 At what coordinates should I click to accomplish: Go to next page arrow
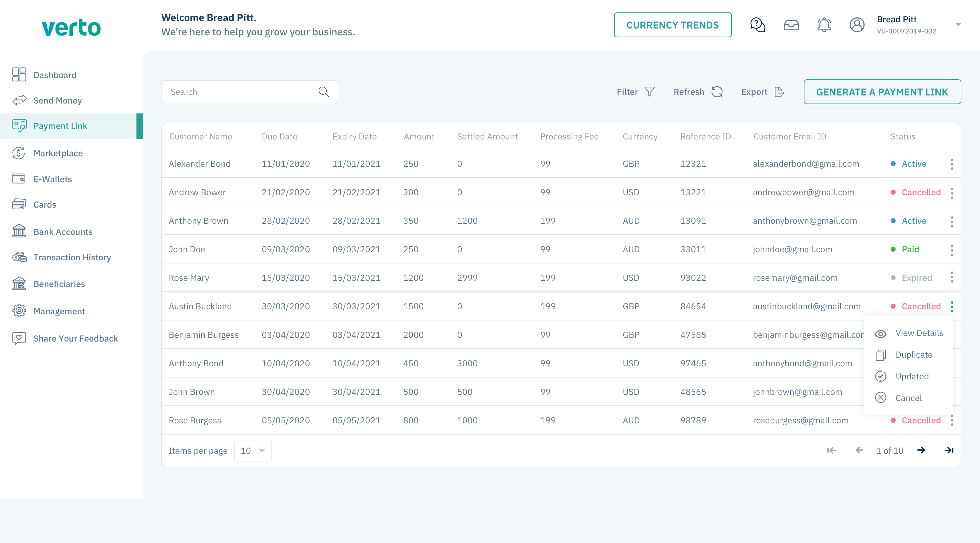point(921,451)
